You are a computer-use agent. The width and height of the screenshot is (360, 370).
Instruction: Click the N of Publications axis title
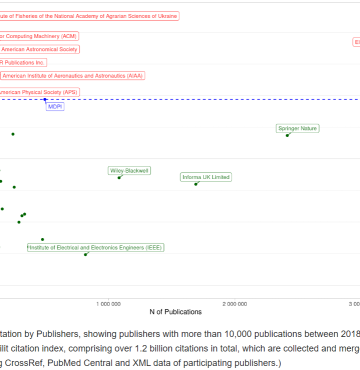[x=176, y=312]
